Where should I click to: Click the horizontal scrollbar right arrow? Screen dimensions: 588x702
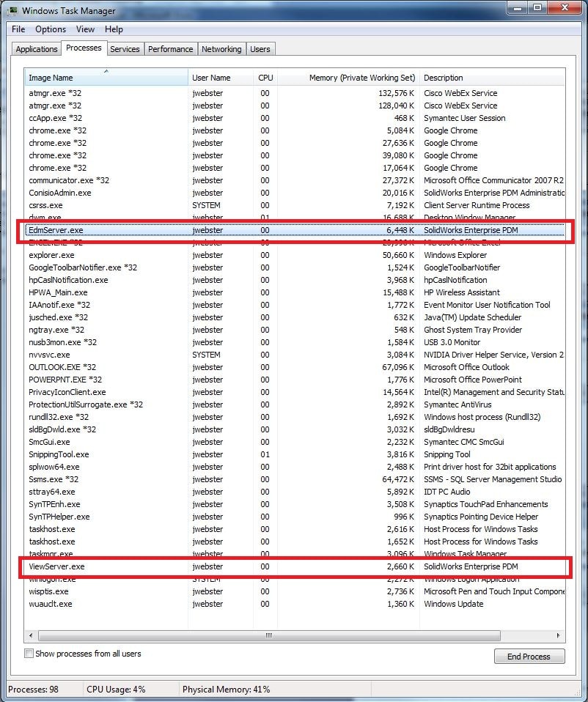tap(558, 635)
